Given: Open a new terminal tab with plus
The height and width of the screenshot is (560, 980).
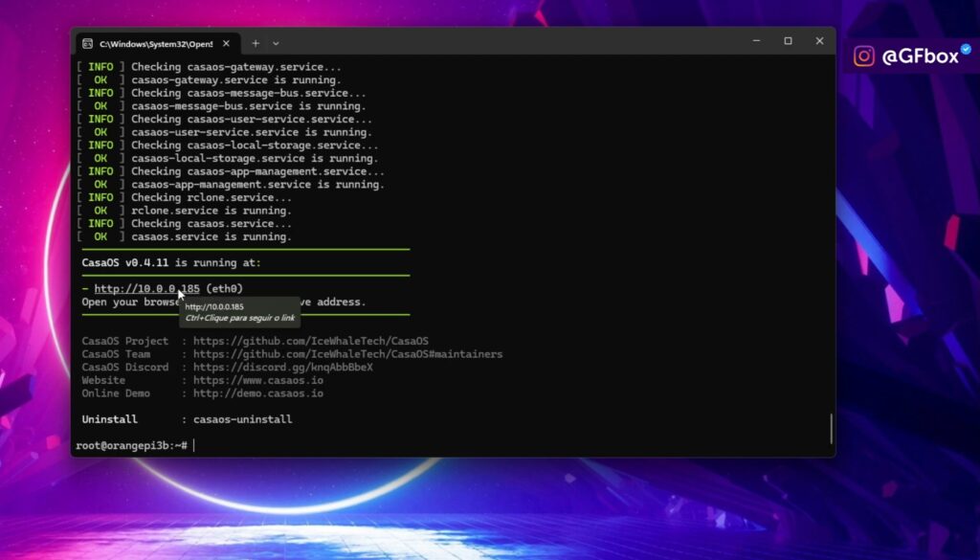Looking at the screenshot, I should (256, 44).
